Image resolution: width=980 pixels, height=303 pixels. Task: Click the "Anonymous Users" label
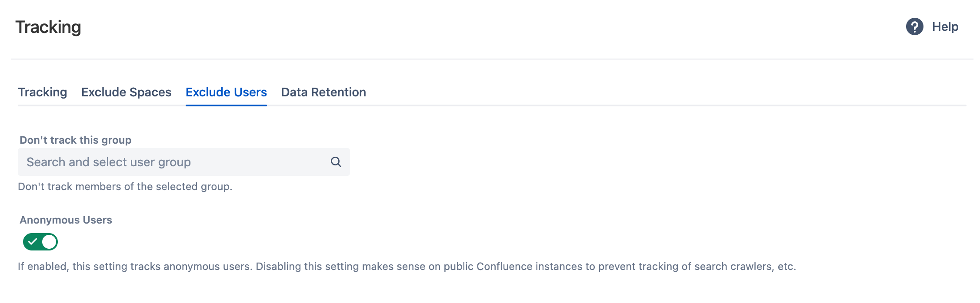[x=66, y=220]
